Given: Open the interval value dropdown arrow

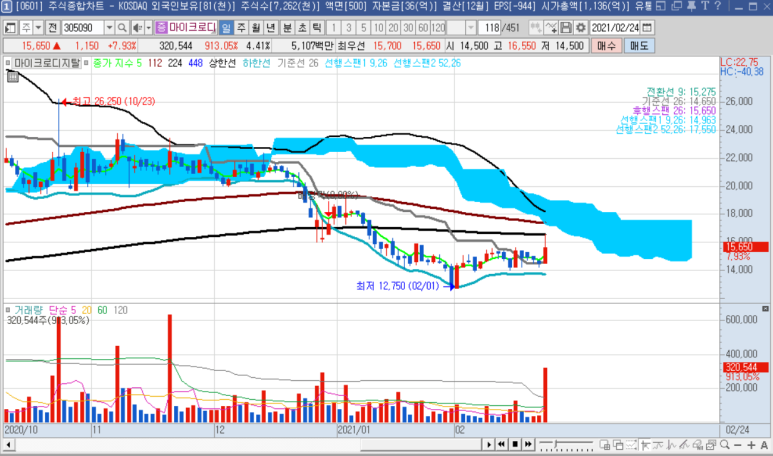Looking at the screenshot, I should [471, 28].
